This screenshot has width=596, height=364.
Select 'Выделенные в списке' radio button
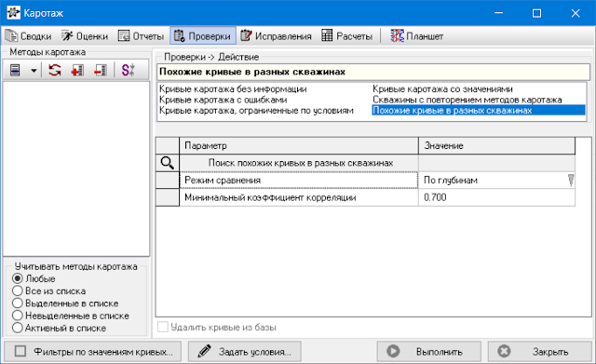coord(18,303)
